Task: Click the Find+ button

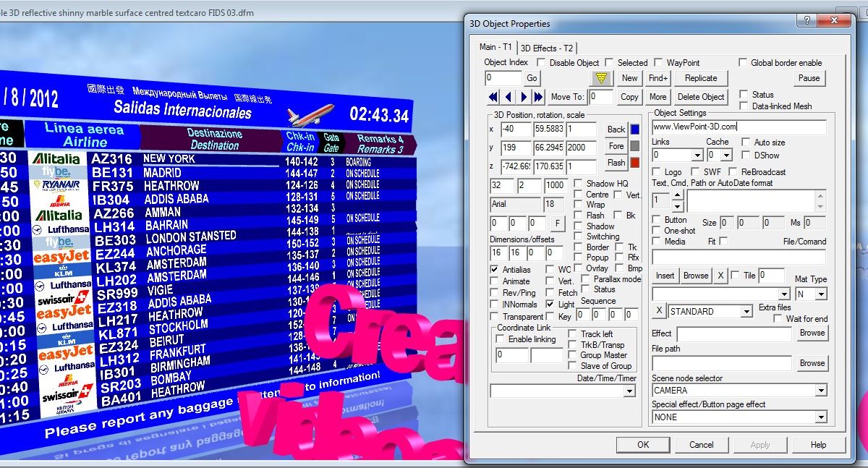Action: 659,78
